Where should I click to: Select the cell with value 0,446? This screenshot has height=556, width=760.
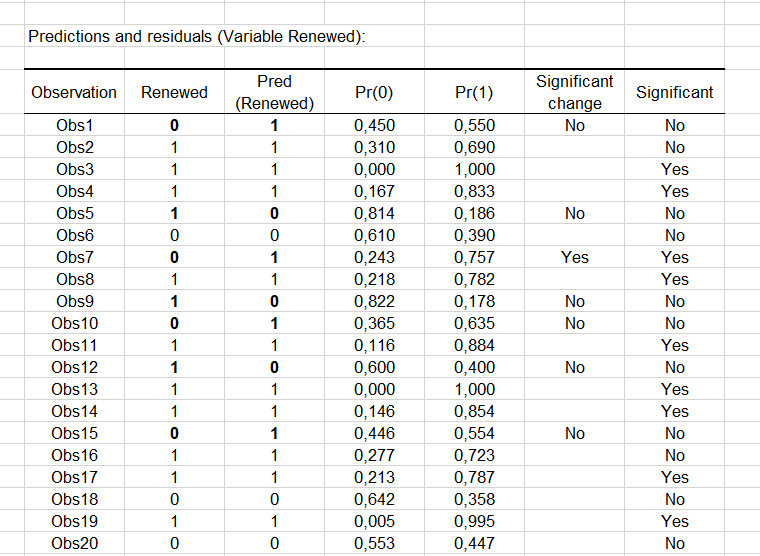375,434
